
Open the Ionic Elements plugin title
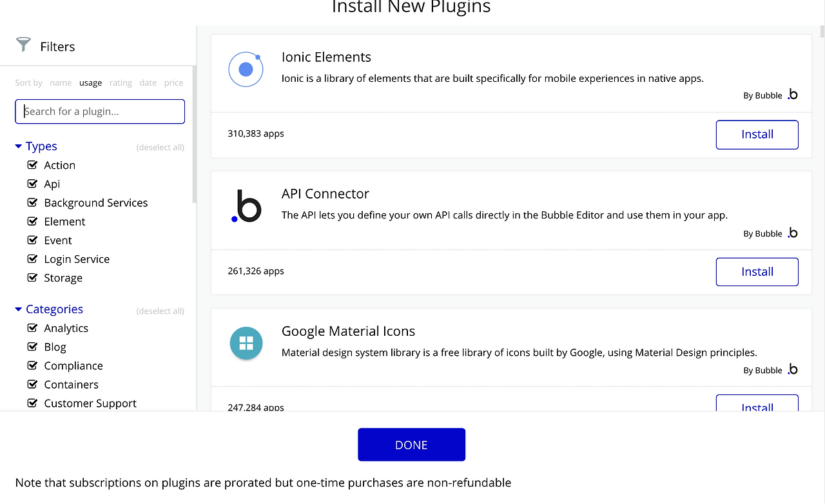326,57
